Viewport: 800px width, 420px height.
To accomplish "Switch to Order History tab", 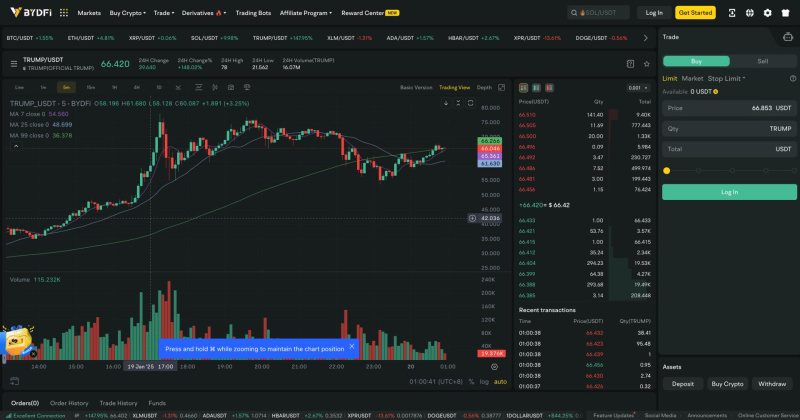I will 69,402.
